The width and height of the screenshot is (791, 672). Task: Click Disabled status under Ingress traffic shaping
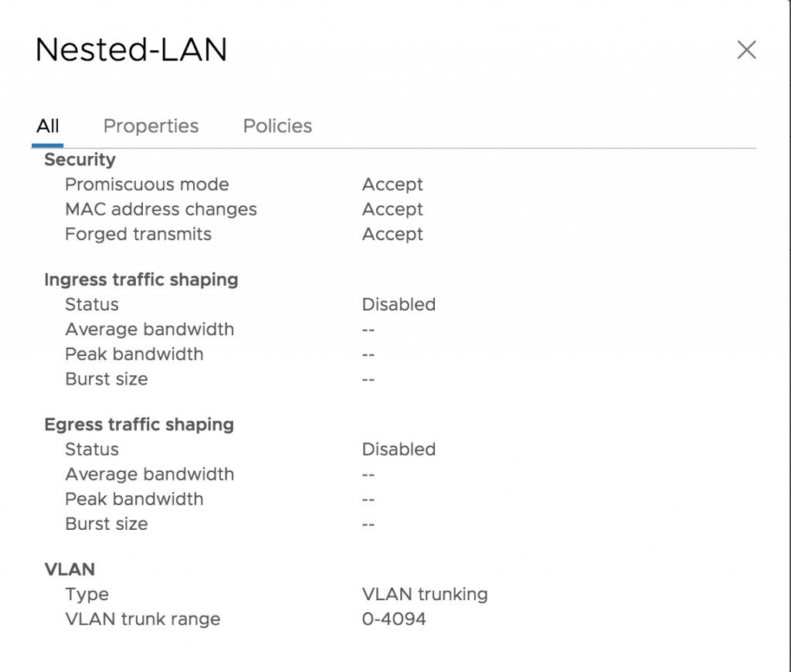(399, 304)
